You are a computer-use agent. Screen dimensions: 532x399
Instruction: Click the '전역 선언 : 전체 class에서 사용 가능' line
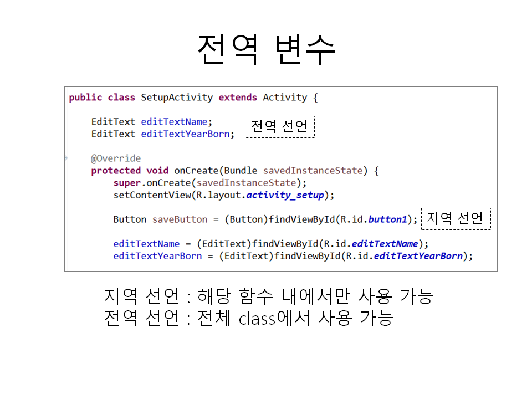point(249,318)
